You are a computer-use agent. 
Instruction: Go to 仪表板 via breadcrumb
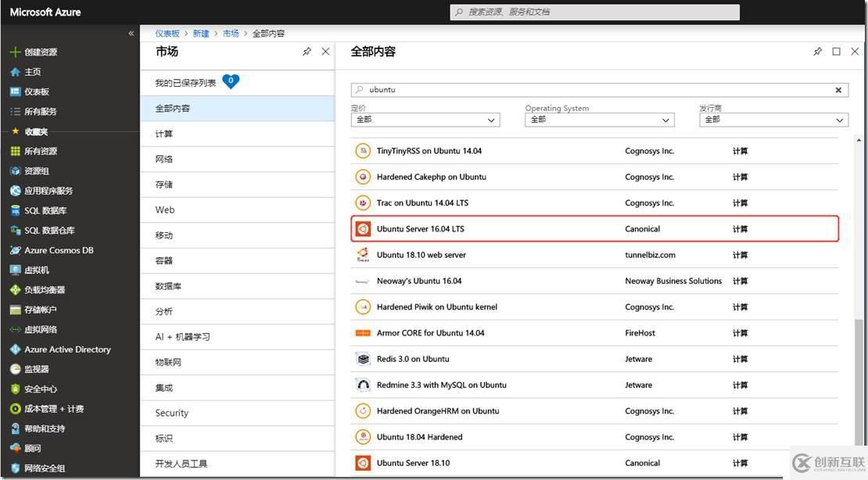167,34
